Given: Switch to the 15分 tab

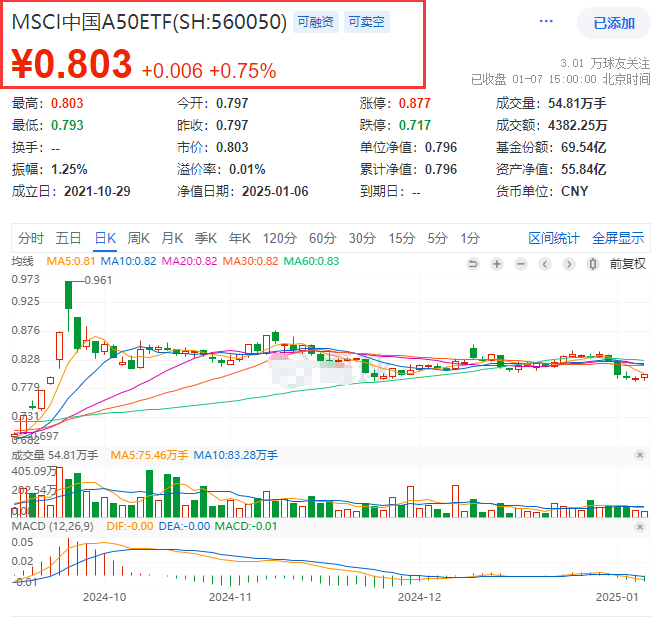Looking at the screenshot, I should [402, 238].
